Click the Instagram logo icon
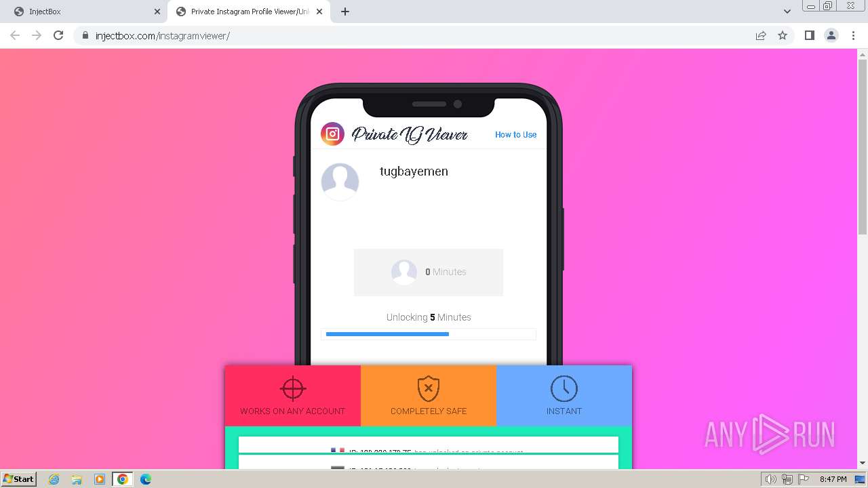This screenshot has width=868, height=488. (x=332, y=134)
